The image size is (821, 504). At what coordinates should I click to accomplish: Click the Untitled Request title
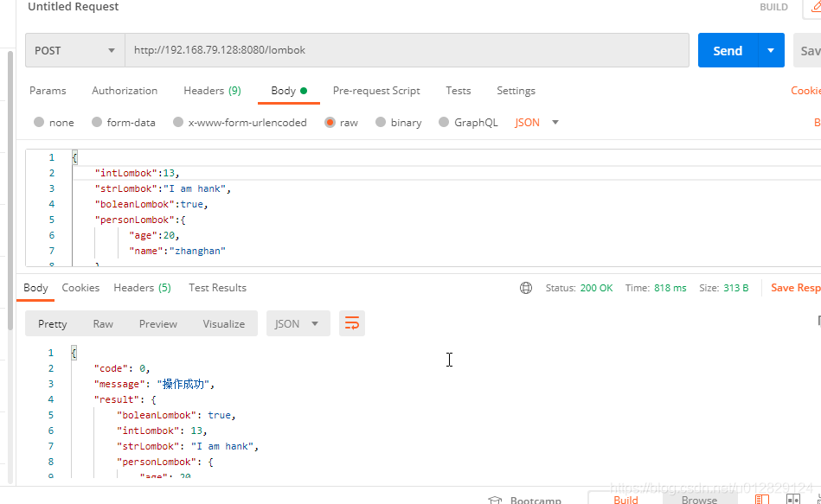pos(74,6)
